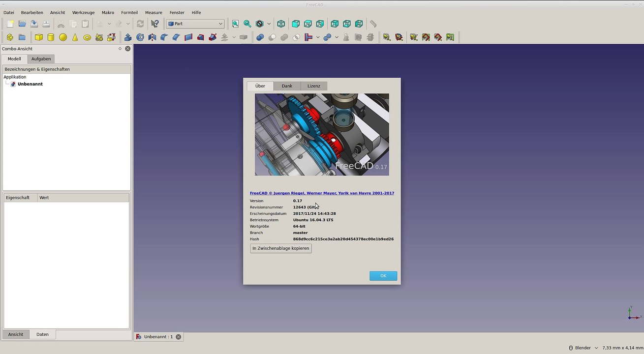Click the hash value 868d9cc6c215ce3a2ab20d454378ec00e1b9ed26
Image resolution: width=644 pixels, height=354 pixels.
pyautogui.click(x=343, y=239)
